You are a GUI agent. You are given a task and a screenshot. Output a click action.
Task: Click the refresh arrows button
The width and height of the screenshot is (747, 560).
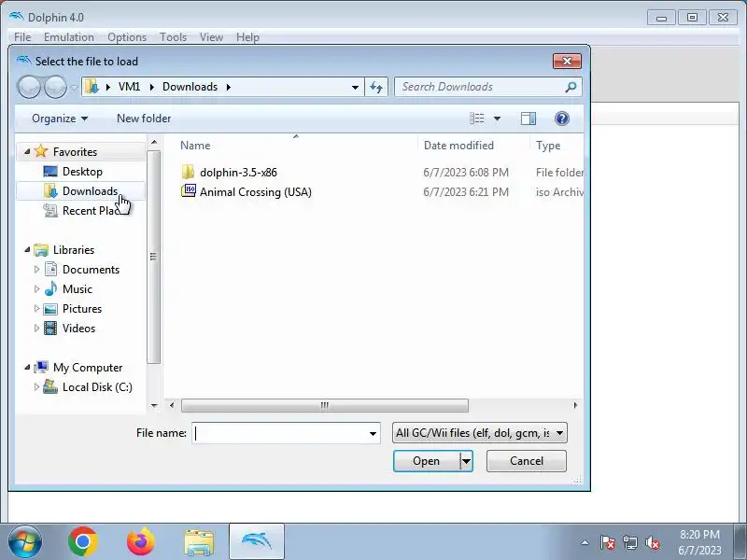click(376, 87)
